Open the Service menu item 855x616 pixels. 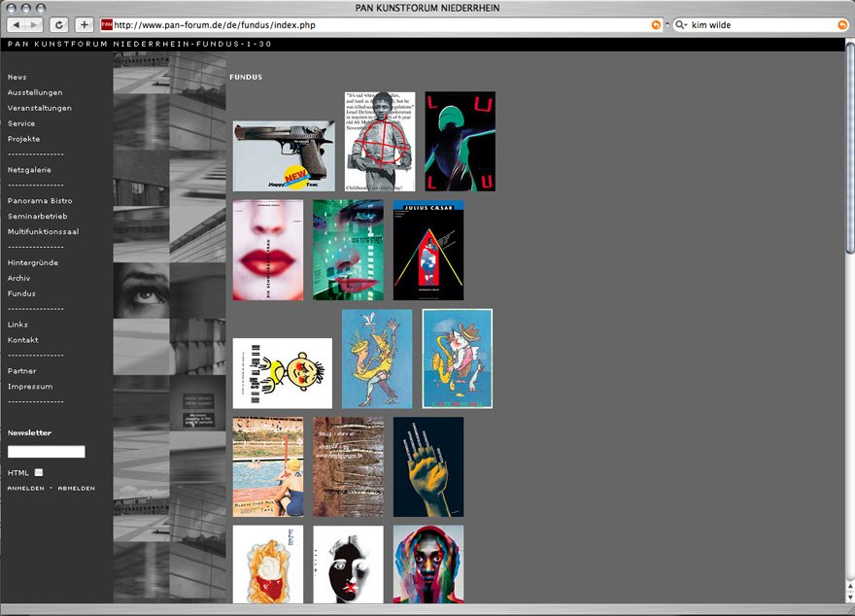coord(21,123)
